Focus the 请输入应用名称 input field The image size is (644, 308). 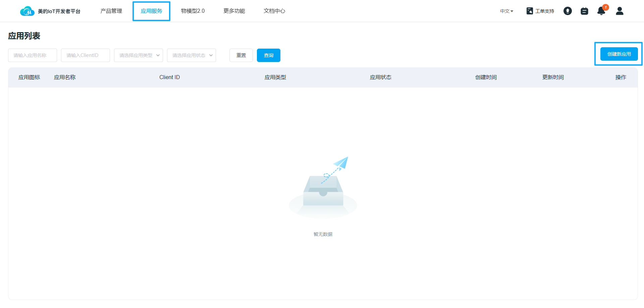click(33, 55)
